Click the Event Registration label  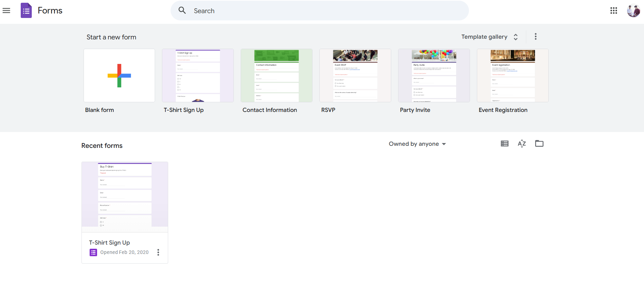(503, 110)
